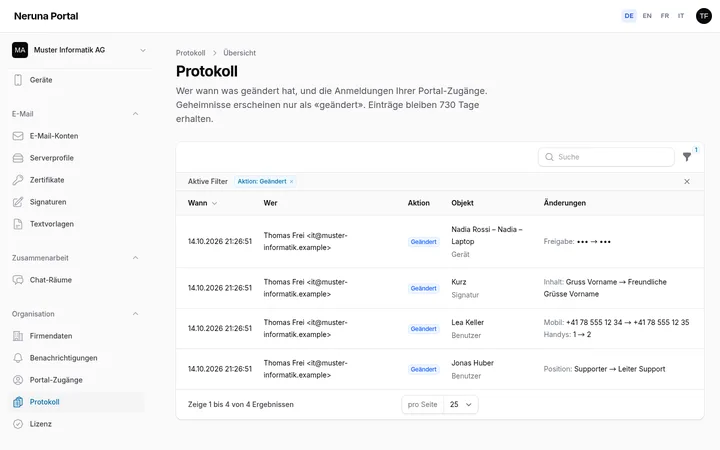720x450 pixels.
Task: Click the Änderungen column header
Action: tap(565, 203)
